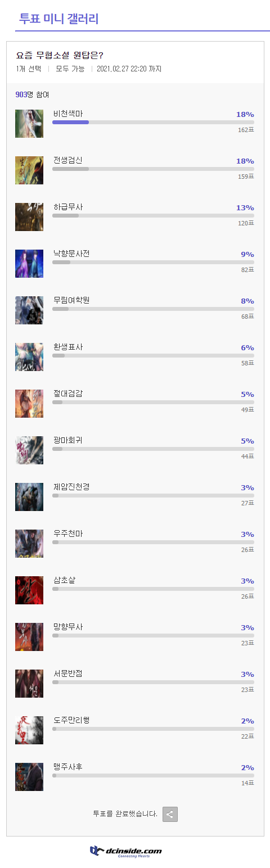Select the 전생검신 cover thumbnail
The height and width of the screenshot is (868, 270).
click(29, 170)
